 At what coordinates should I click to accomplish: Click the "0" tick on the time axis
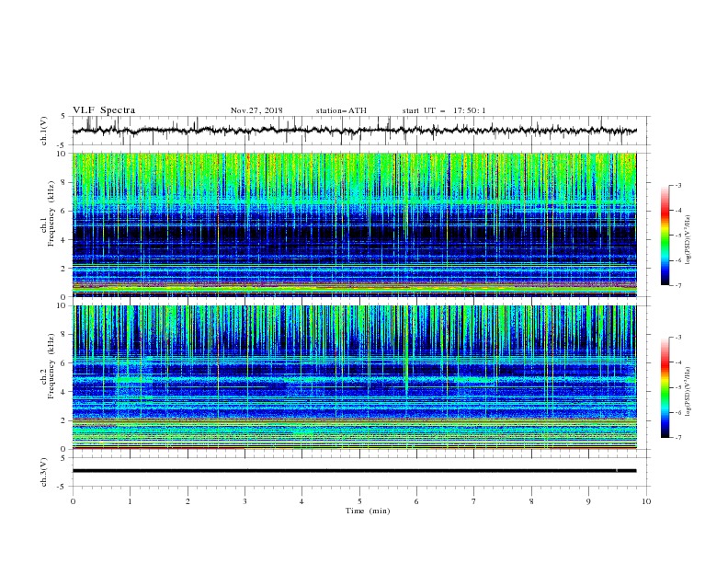pos(73,501)
